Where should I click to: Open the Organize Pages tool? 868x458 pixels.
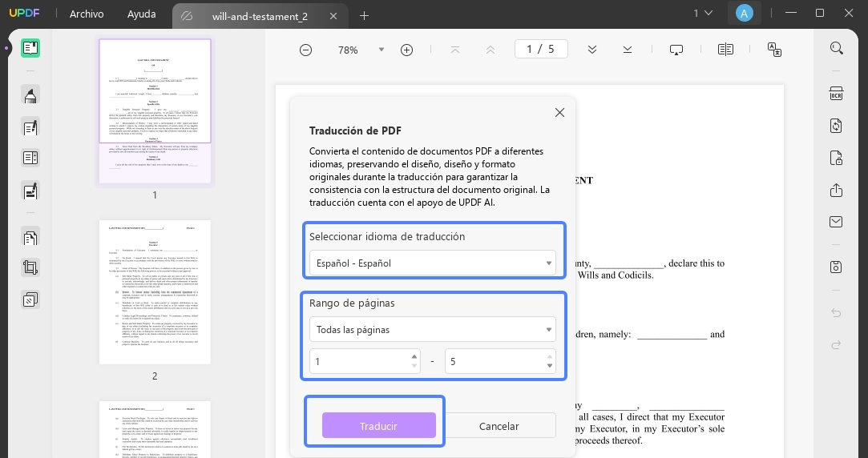click(30, 237)
